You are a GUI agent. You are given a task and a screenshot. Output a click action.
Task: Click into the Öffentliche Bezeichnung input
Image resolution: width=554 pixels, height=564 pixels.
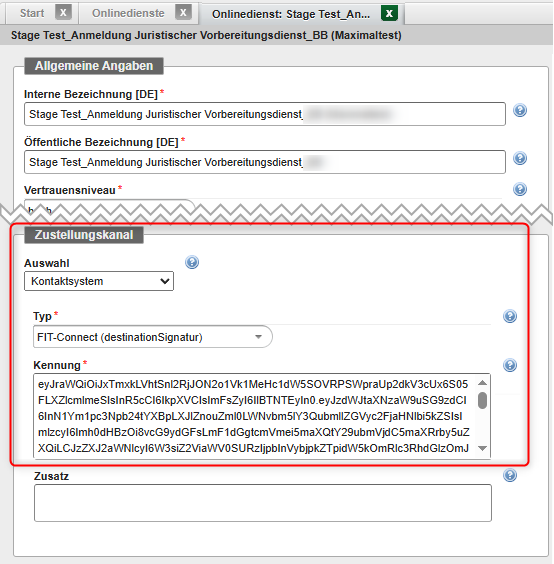pyautogui.click(x=265, y=162)
